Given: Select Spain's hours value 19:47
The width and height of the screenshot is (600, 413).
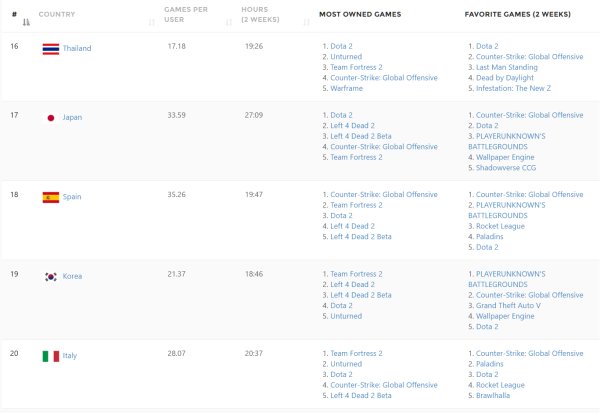Looking at the screenshot, I should point(254,194).
